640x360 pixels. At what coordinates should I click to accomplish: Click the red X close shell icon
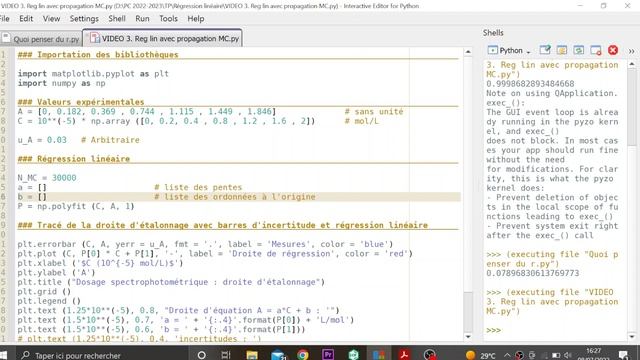(x=613, y=50)
